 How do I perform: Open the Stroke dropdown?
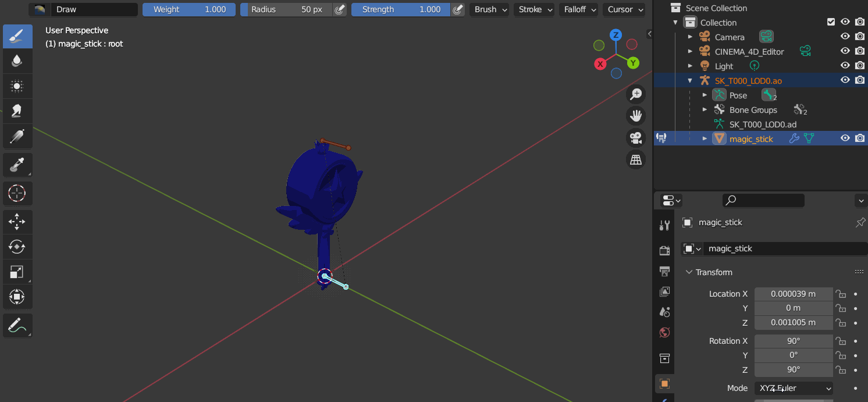pos(533,9)
